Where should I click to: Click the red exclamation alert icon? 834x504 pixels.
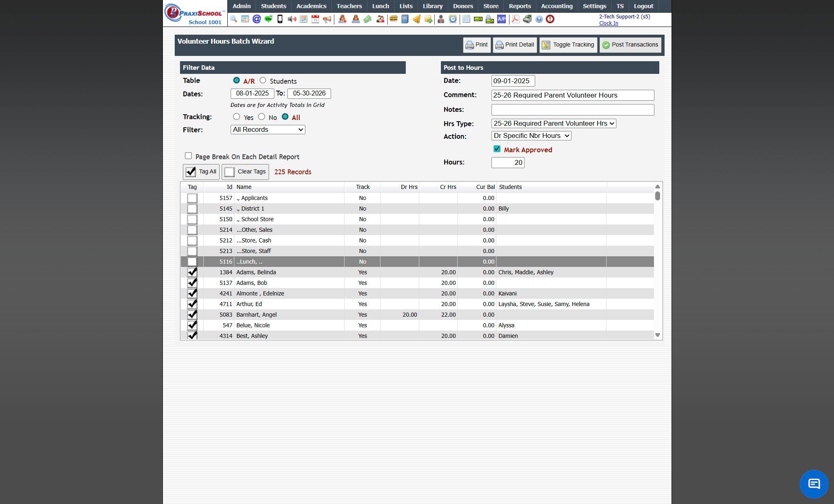click(550, 19)
